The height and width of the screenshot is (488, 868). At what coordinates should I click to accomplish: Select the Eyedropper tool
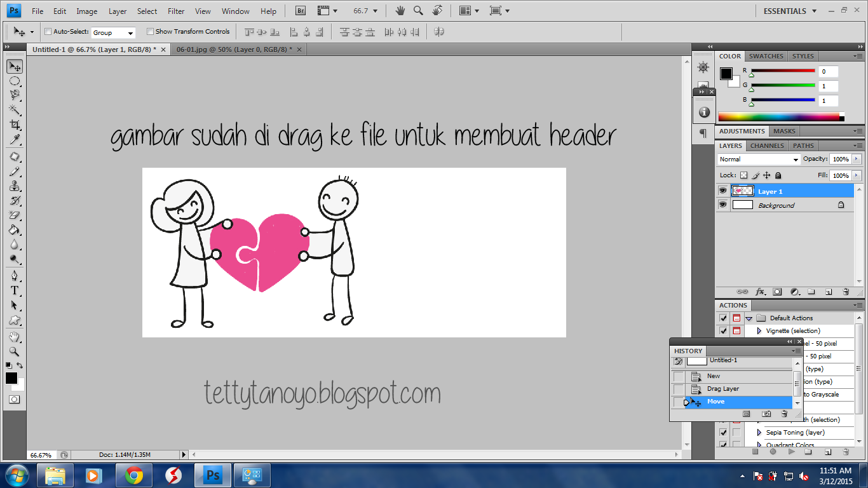[14, 139]
